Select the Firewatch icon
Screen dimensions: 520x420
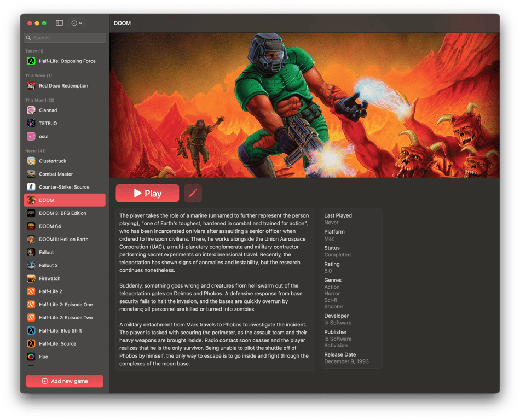pyautogui.click(x=31, y=278)
